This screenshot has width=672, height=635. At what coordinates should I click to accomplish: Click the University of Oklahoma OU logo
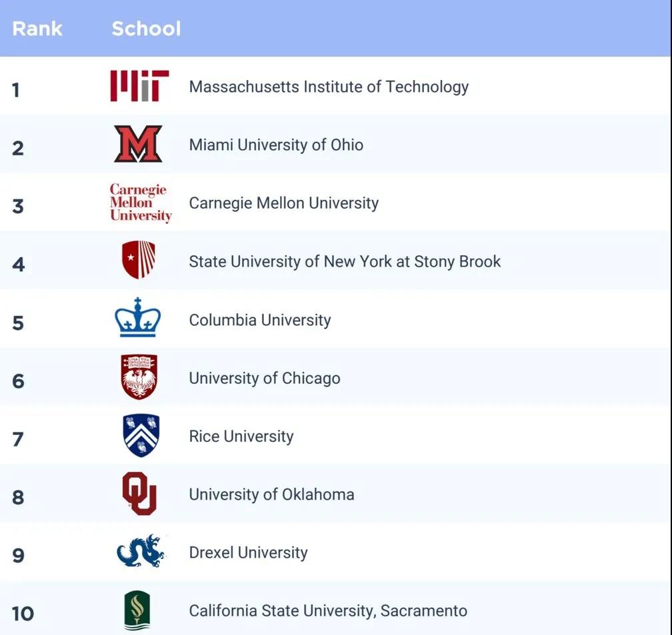point(139,494)
